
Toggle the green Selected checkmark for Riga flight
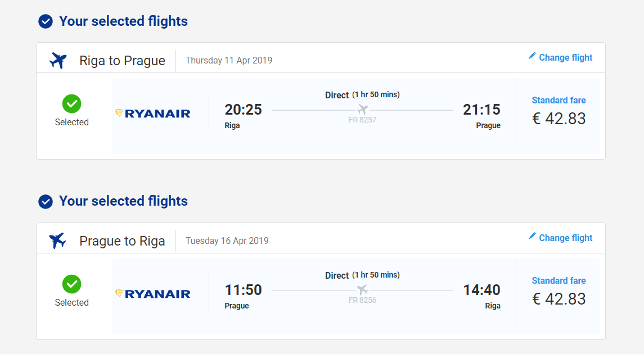[71, 103]
